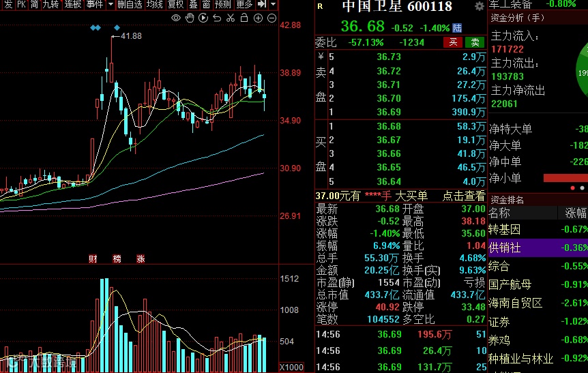Click the red 买 buy button
This screenshot has height=373, width=588.
pyautogui.click(x=453, y=42)
